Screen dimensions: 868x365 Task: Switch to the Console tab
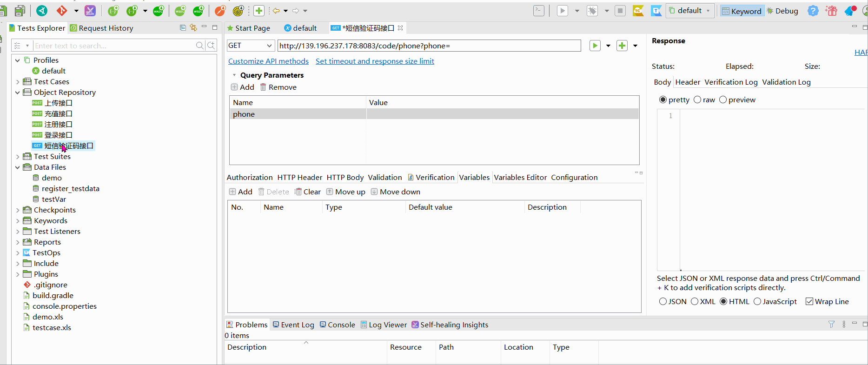338,325
